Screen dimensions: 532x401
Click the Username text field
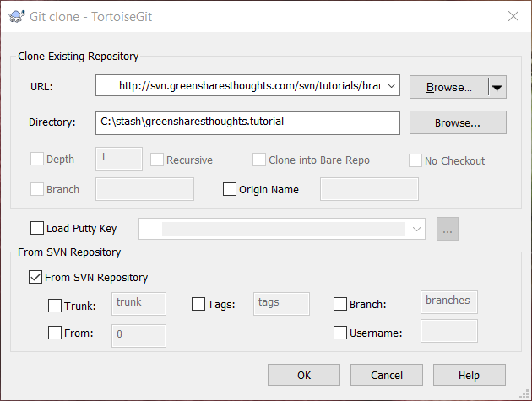[449, 331]
